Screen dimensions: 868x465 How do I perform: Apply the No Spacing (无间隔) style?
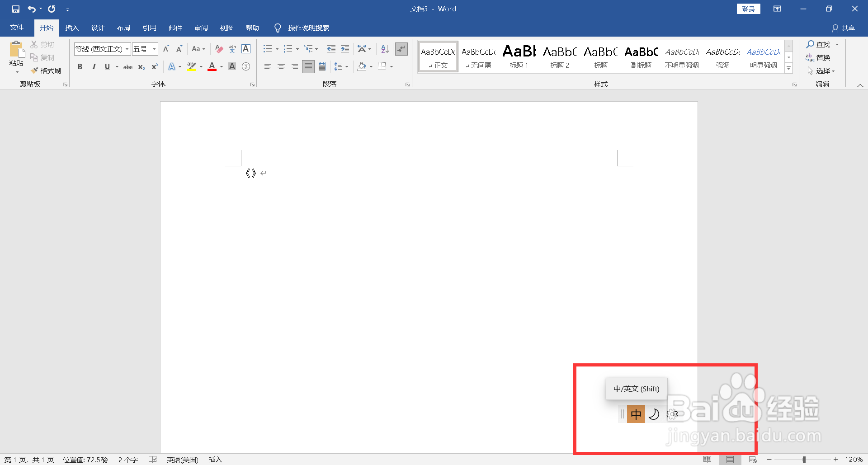(x=479, y=56)
